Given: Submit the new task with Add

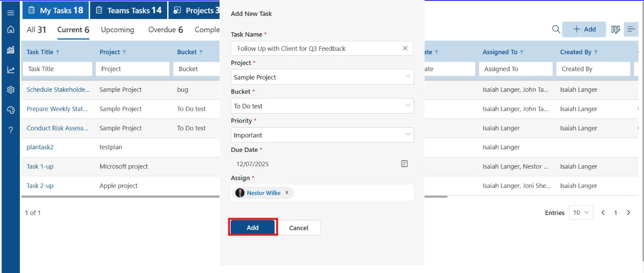Looking at the screenshot, I should tap(253, 227).
